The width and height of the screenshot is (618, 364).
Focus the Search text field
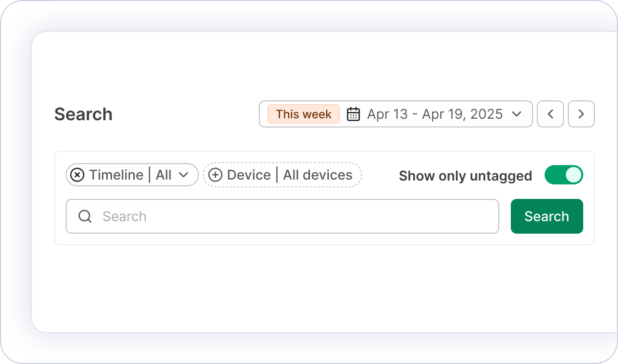coord(290,216)
